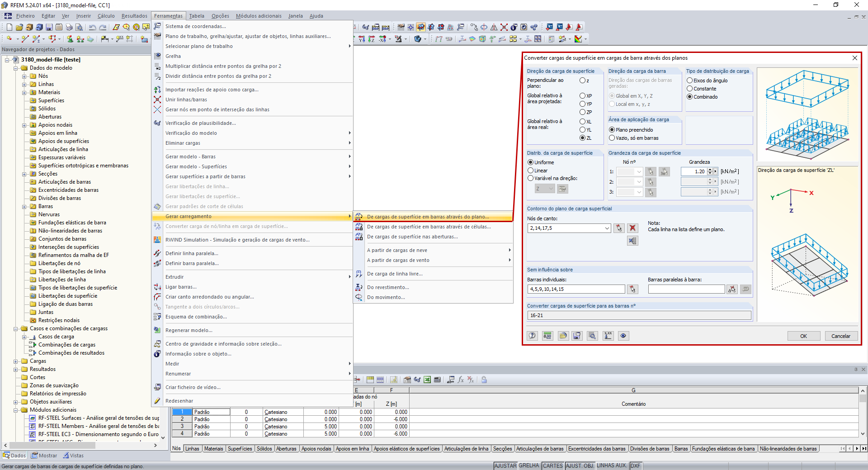
Task: Click the import table icon below corner nodes
Action: pos(632,241)
